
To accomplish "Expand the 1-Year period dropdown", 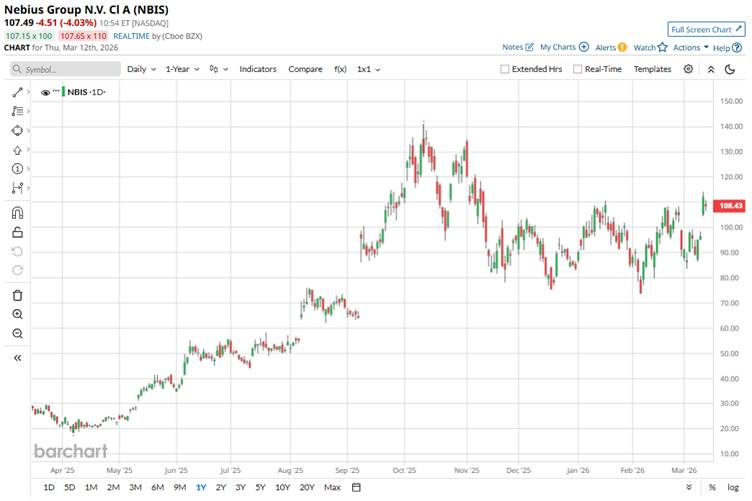I will point(183,69).
